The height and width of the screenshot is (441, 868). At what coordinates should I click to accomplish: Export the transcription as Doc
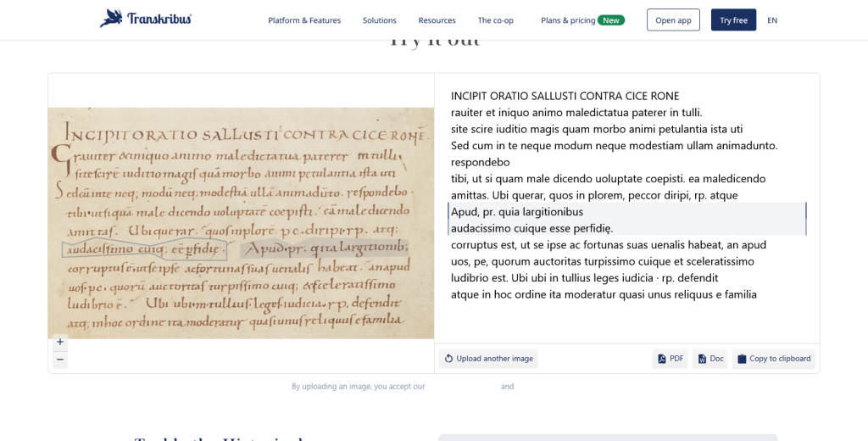tap(710, 359)
